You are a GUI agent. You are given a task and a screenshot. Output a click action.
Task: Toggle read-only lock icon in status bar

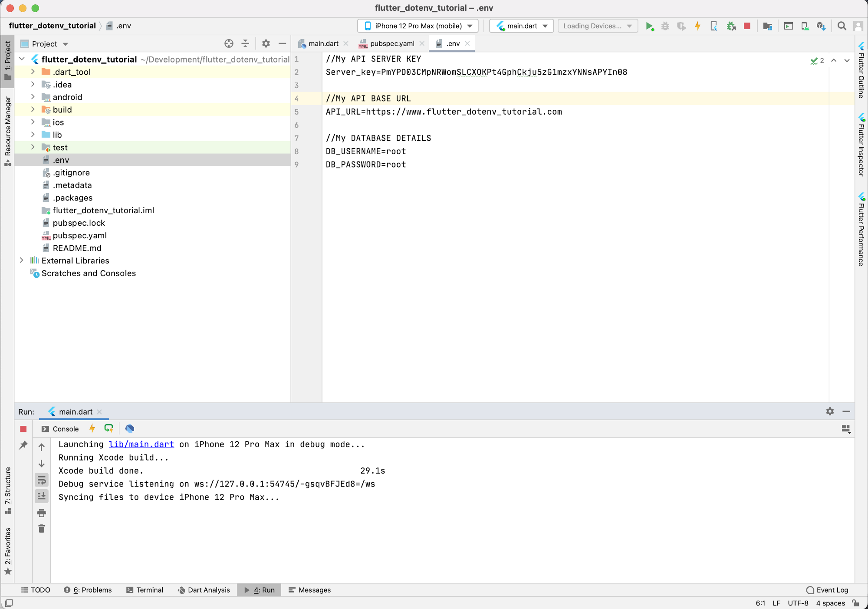855,603
